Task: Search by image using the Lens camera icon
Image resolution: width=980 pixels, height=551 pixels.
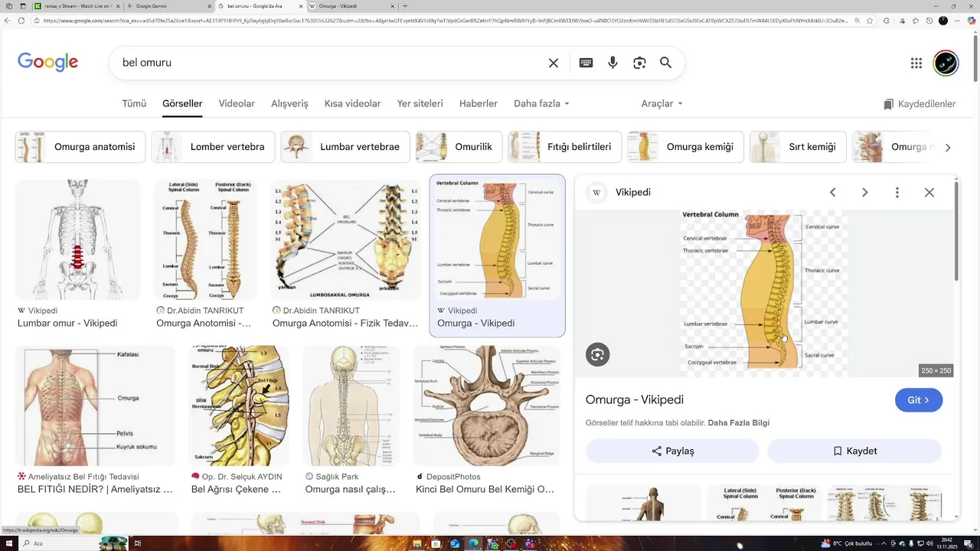Action: [x=639, y=63]
